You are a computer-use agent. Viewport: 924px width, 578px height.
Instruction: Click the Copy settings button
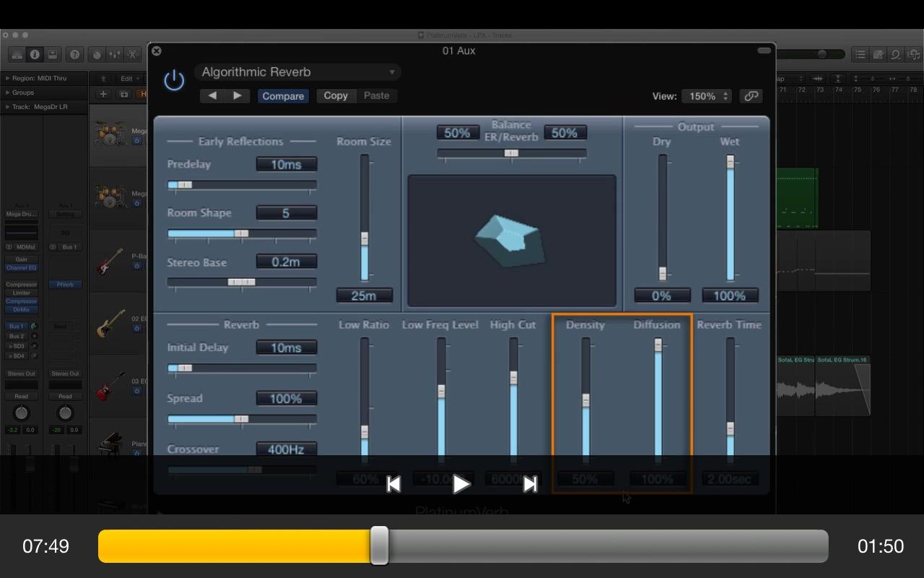pos(336,96)
